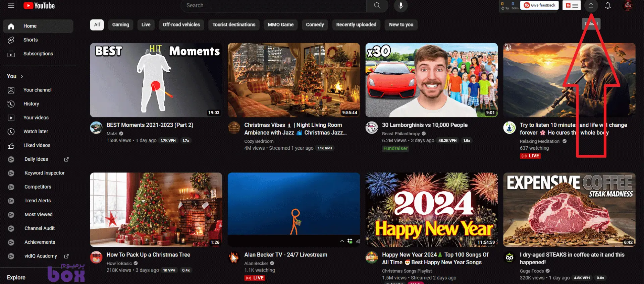Click the Liked videos thumbs-up icon

tap(11, 145)
